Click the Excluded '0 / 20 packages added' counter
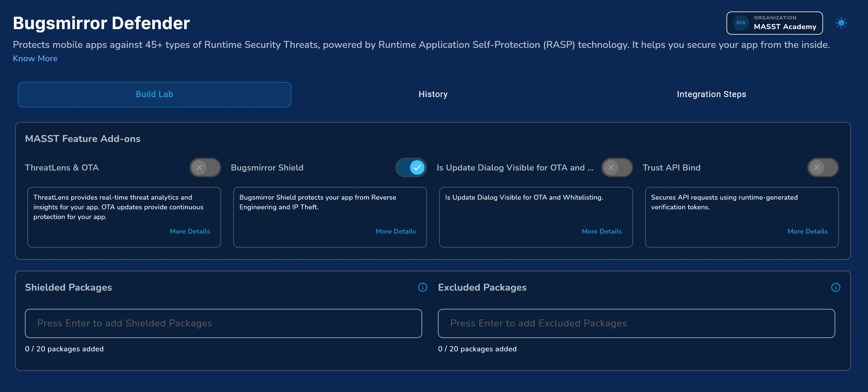 point(477,349)
